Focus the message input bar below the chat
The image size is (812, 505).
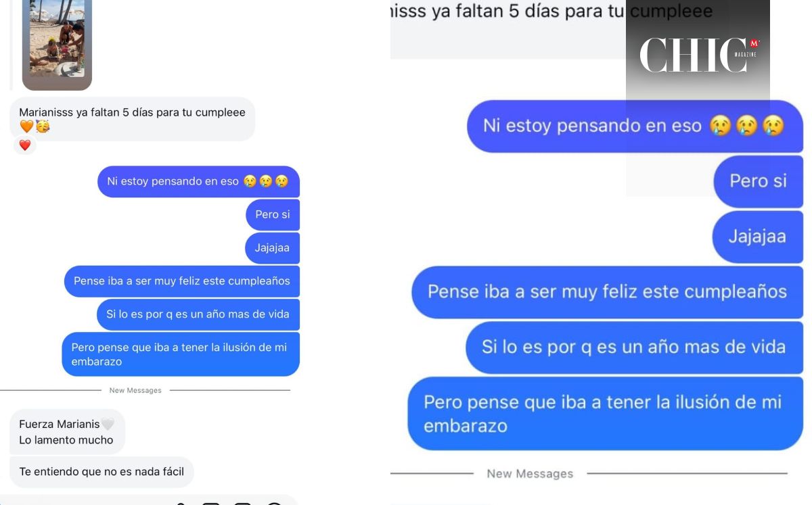[x=149, y=500]
